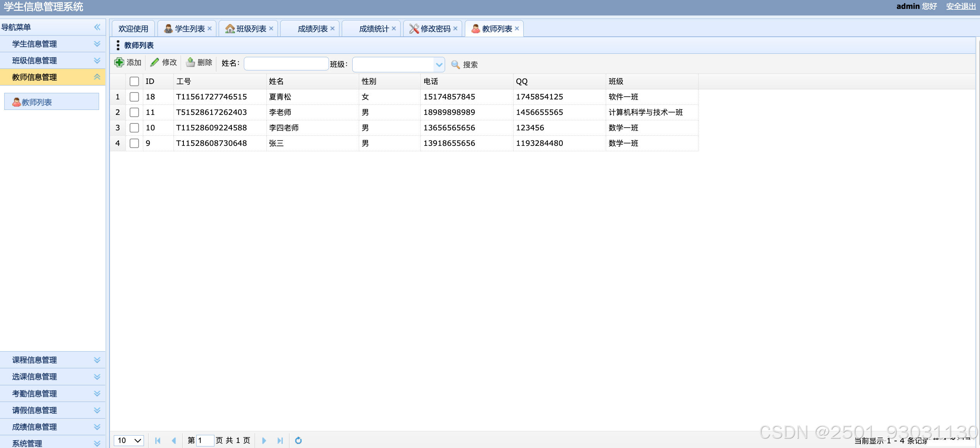The height and width of the screenshot is (448, 980).
Task: Close the 成绩统计 tab
Action: click(394, 29)
